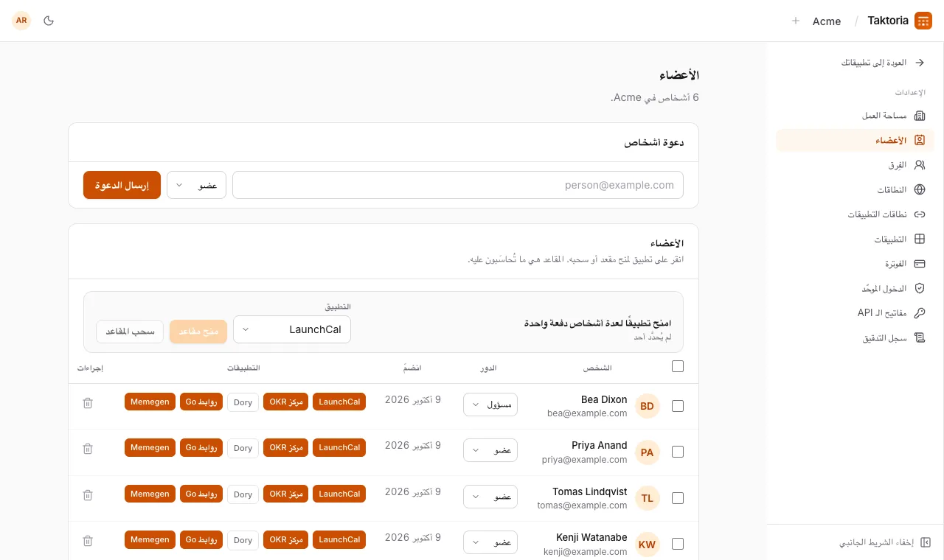Toggle Dory seat for Bea Dixon
This screenshot has width=944, height=560.
243,402
